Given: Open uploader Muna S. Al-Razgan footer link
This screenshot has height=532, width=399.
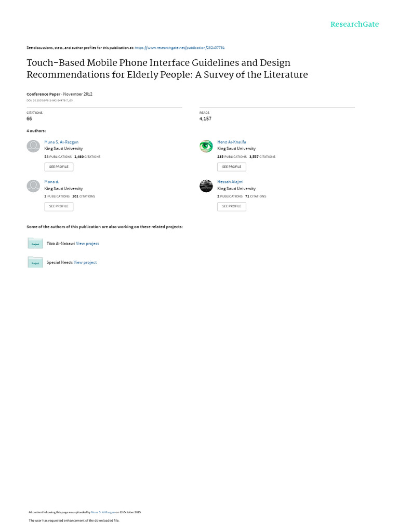Looking at the screenshot, I should pos(103,512).
